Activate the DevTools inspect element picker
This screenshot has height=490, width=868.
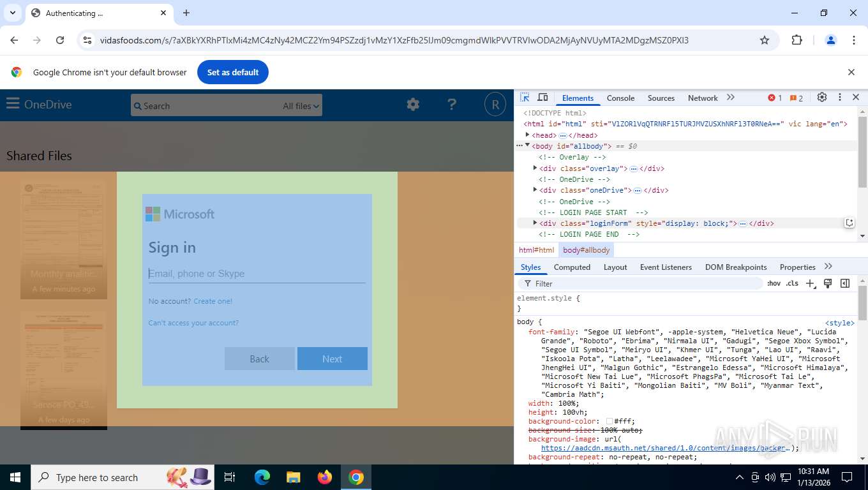tap(525, 98)
